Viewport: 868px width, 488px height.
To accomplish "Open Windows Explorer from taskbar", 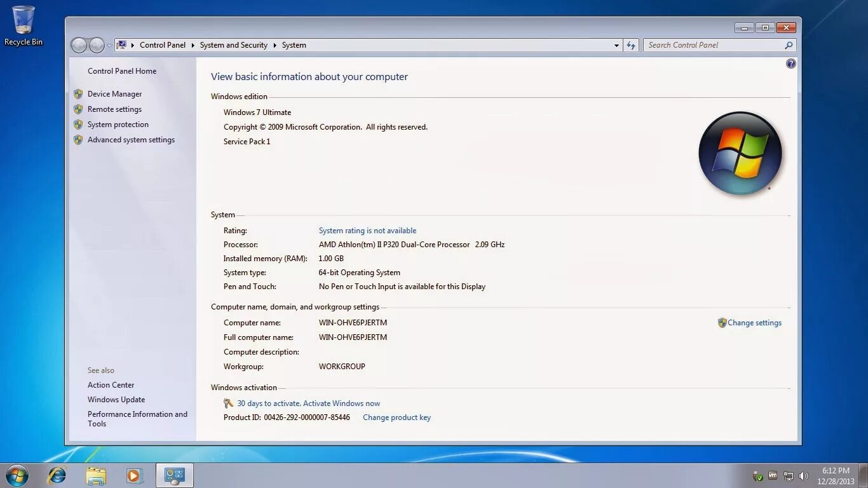I will (96, 475).
